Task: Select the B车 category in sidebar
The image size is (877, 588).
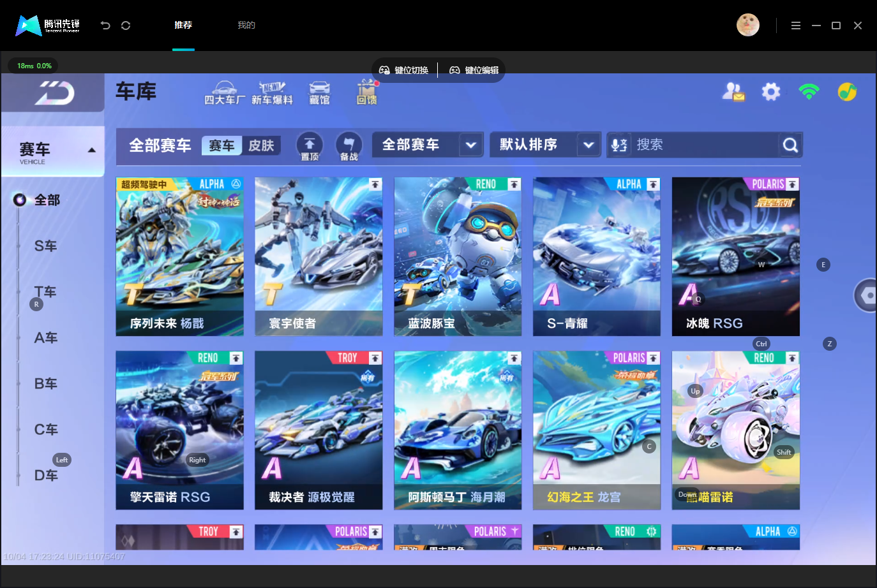Action: [x=46, y=384]
